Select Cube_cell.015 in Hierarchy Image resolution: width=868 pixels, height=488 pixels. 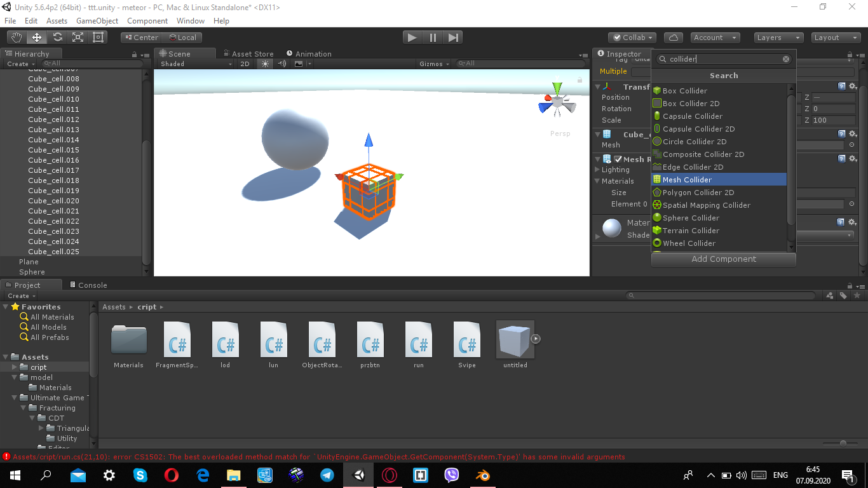pyautogui.click(x=53, y=150)
